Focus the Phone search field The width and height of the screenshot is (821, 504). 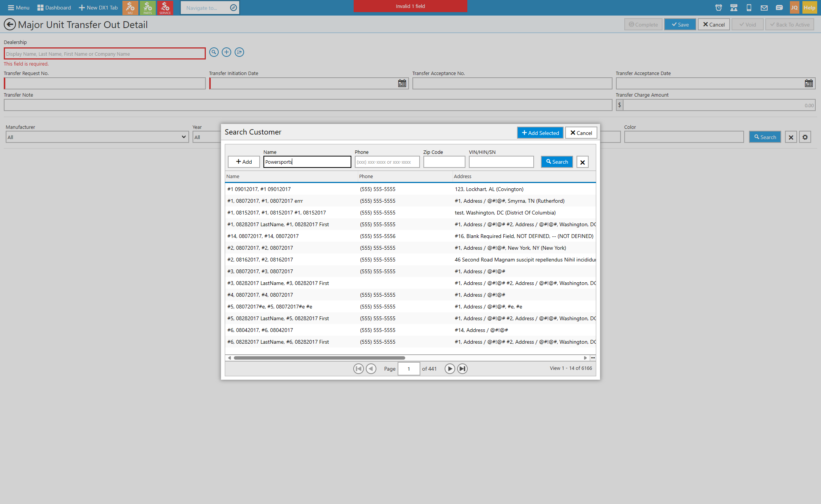pyautogui.click(x=387, y=162)
